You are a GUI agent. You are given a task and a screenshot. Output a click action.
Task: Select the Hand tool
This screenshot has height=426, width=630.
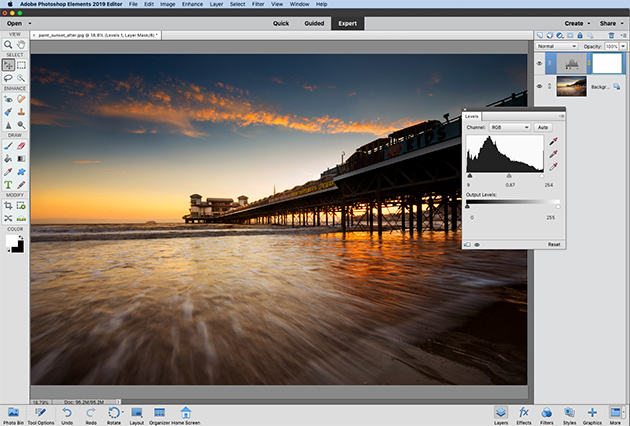[21, 45]
